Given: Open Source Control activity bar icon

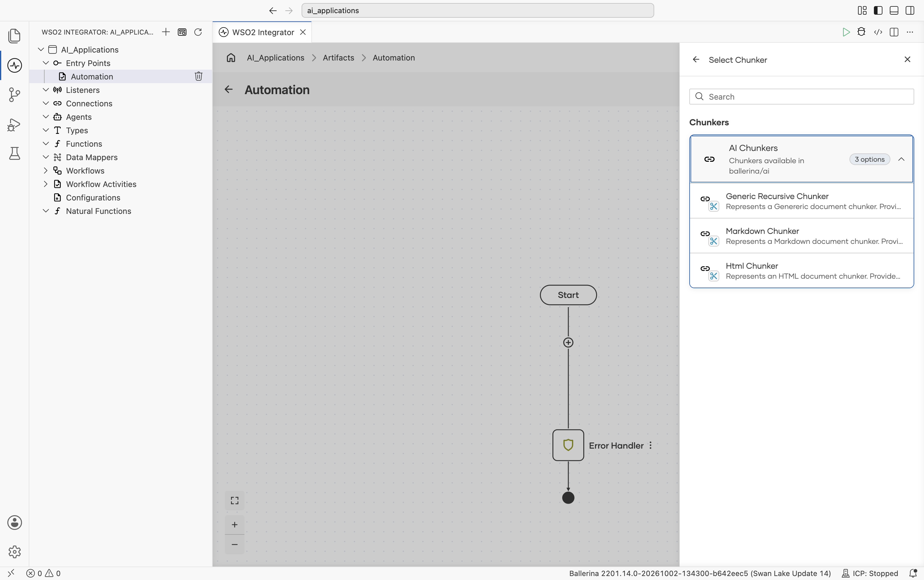Looking at the screenshot, I should click(15, 94).
